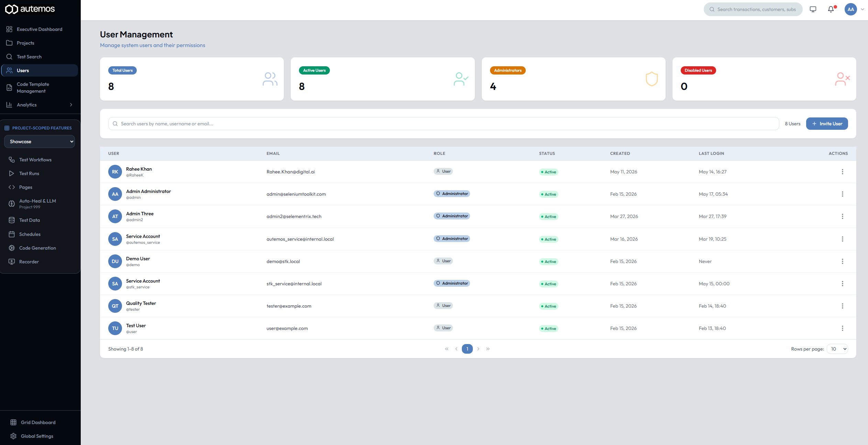This screenshot has width=868, height=445.
Task: Click the Global Settings gear icon
Action: 13,436
